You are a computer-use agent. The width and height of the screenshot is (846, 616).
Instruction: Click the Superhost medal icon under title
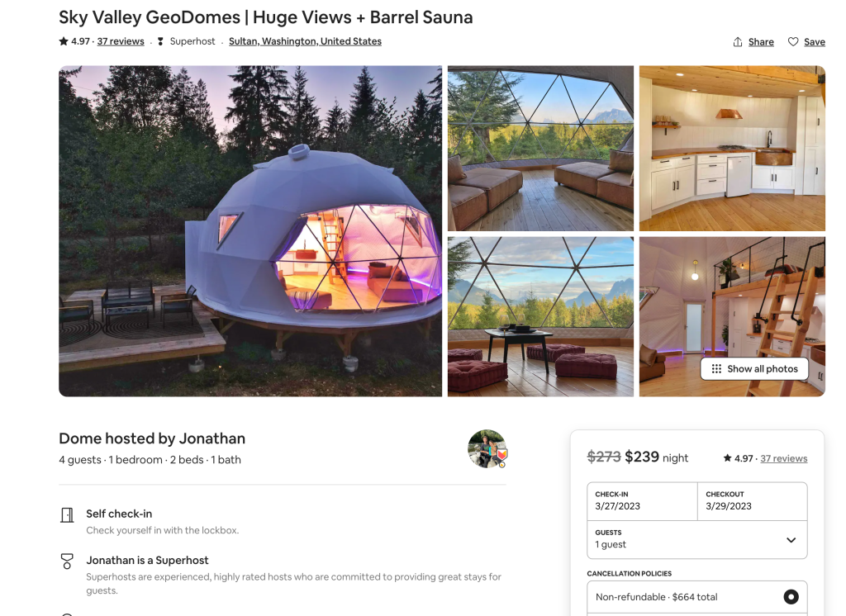[160, 41]
